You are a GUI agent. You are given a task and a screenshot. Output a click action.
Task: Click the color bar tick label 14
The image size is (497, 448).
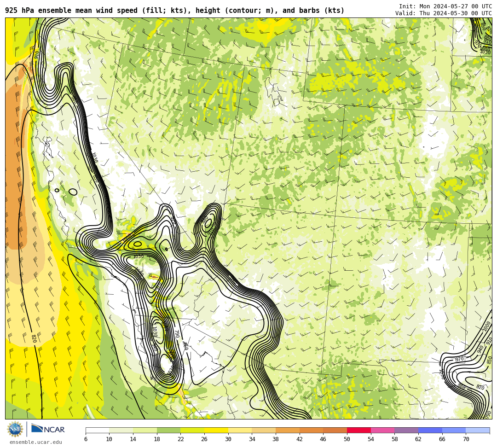coord(133,439)
